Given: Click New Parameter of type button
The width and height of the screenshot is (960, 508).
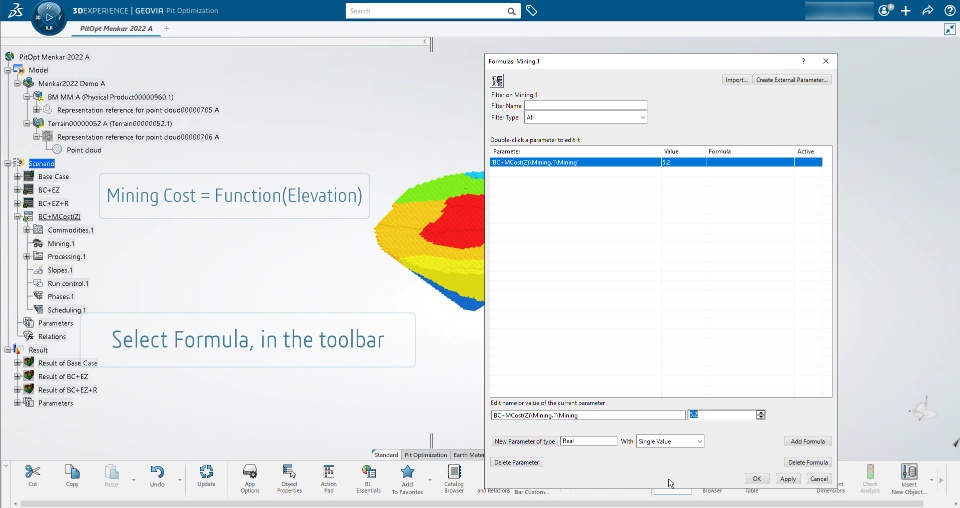Looking at the screenshot, I should [525, 441].
